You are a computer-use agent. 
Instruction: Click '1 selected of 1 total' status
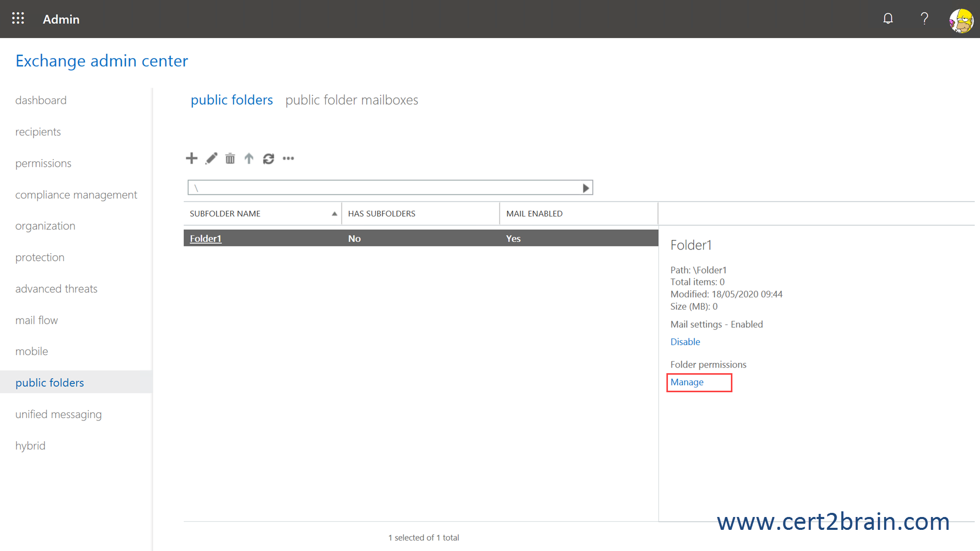423,538
